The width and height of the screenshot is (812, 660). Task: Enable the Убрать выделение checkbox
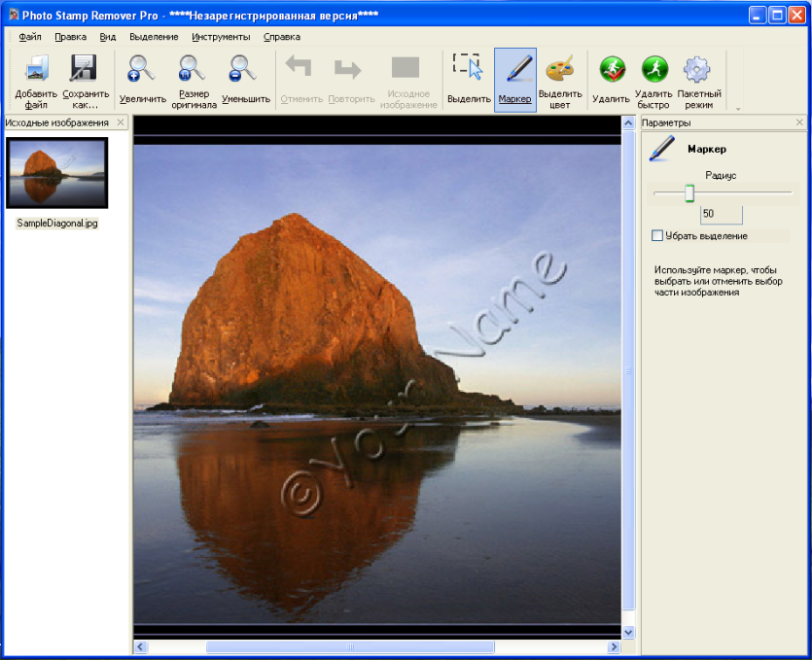click(657, 236)
